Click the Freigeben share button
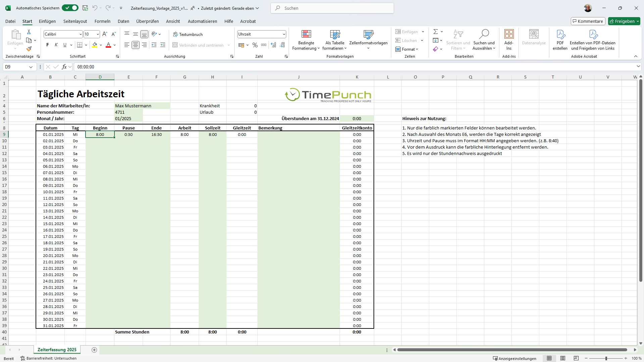This screenshot has height=362, width=644. tap(624, 21)
